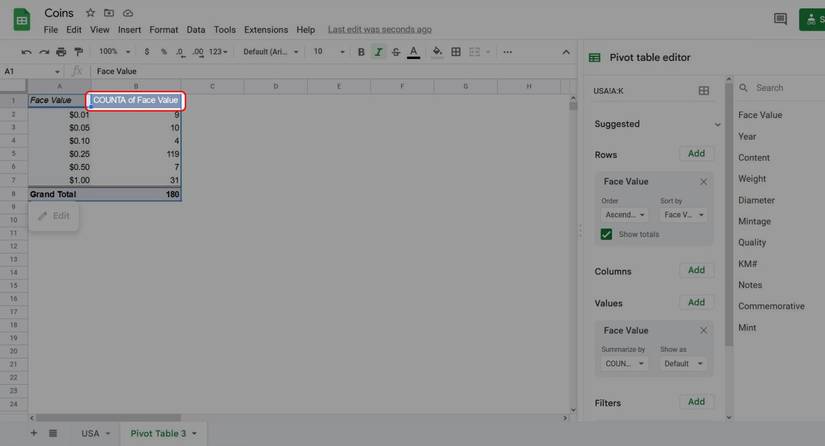825x446 pixels.
Task: Click the print icon
Action: coord(61,52)
